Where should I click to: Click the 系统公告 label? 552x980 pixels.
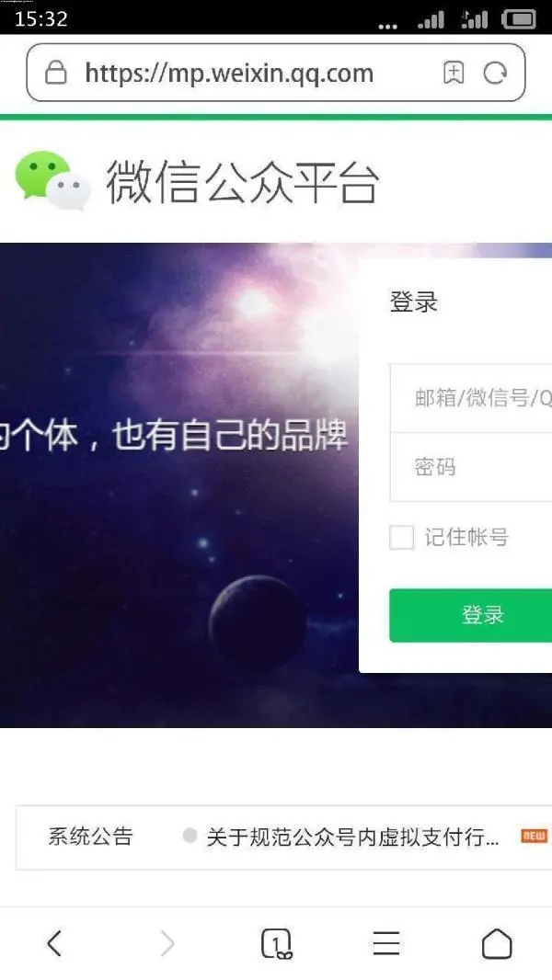coord(91,837)
